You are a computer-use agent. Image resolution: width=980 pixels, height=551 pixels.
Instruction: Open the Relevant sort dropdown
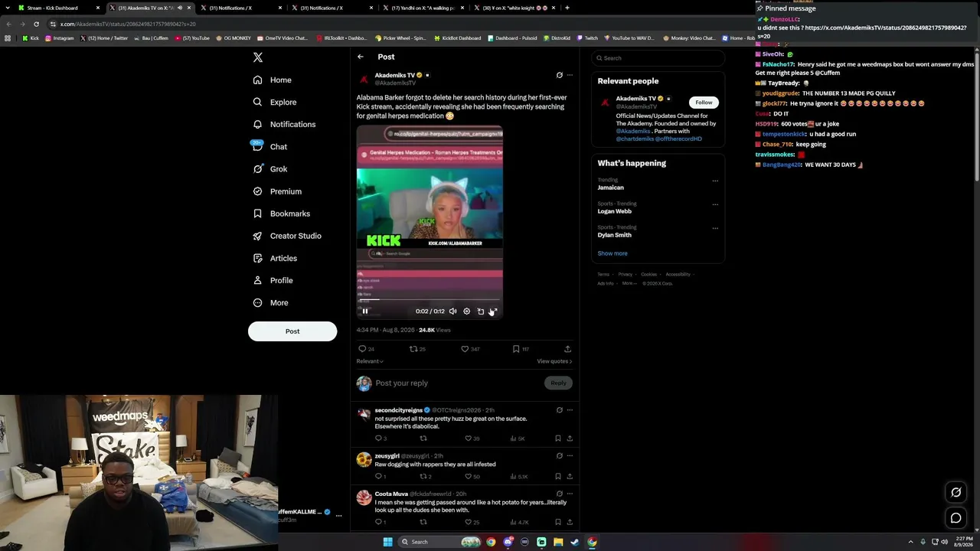point(370,361)
